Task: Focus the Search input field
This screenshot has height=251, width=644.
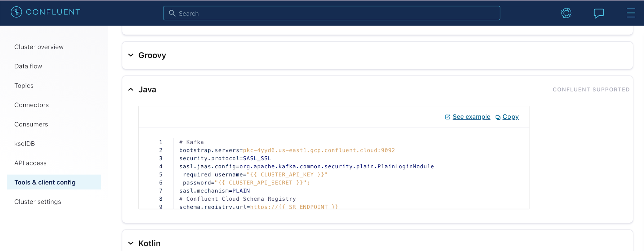Action: (x=332, y=13)
